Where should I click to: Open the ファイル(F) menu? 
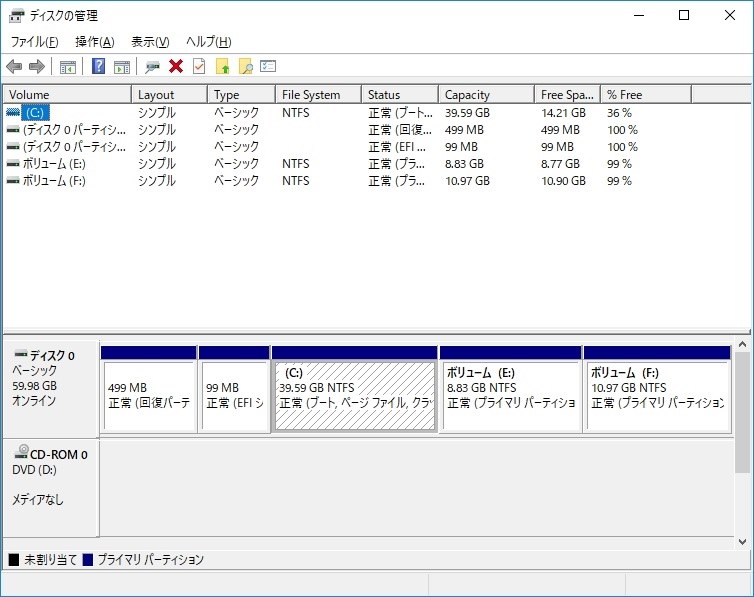click(x=35, y=42)
